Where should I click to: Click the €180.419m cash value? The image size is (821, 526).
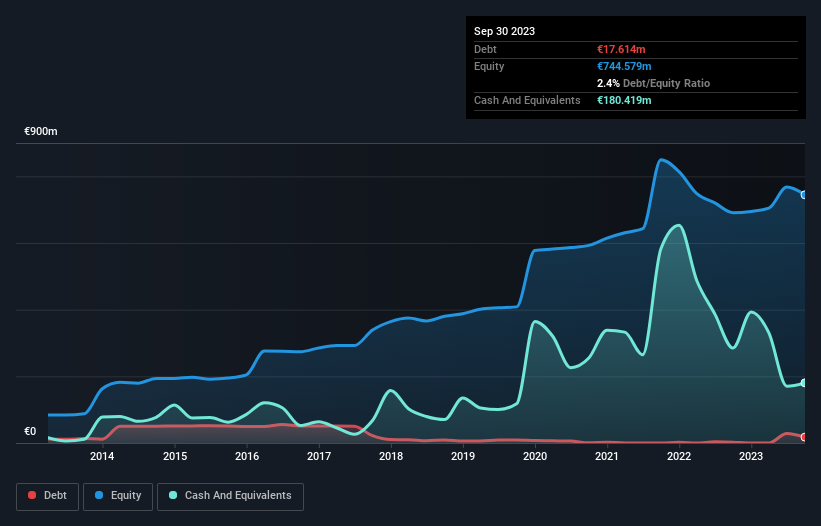pos(624,100)
